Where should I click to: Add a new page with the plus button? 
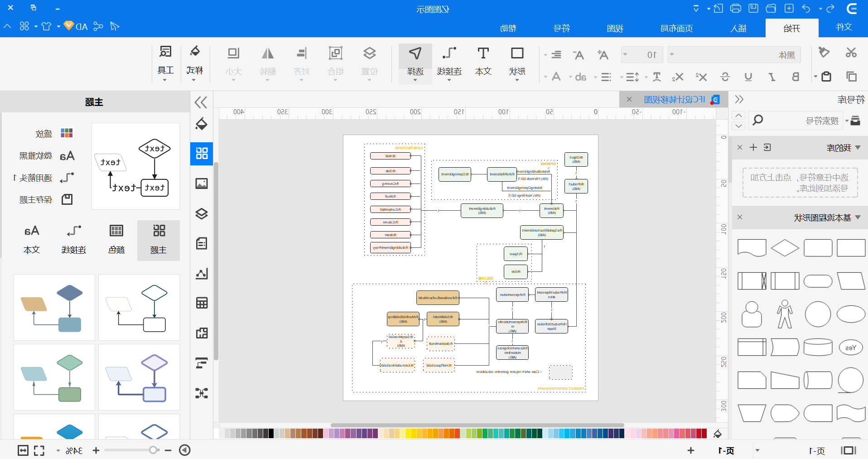click(x=691, y=450)
